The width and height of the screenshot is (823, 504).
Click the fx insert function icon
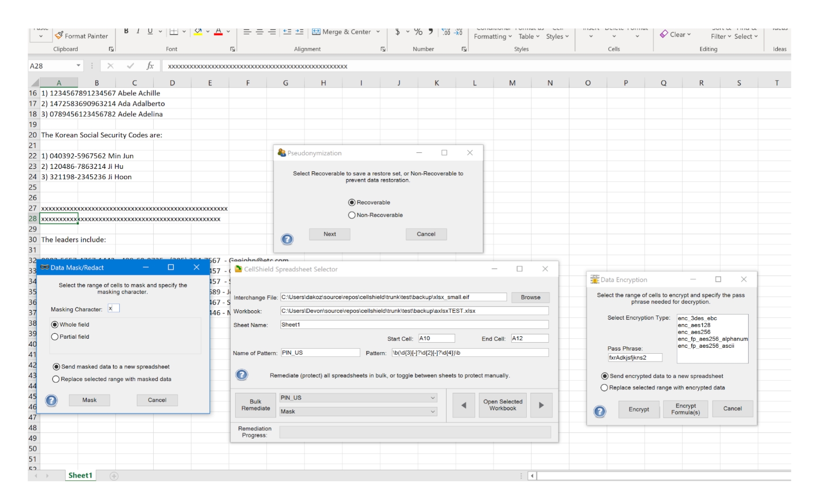pyautogui.click(x=150, y=66)
